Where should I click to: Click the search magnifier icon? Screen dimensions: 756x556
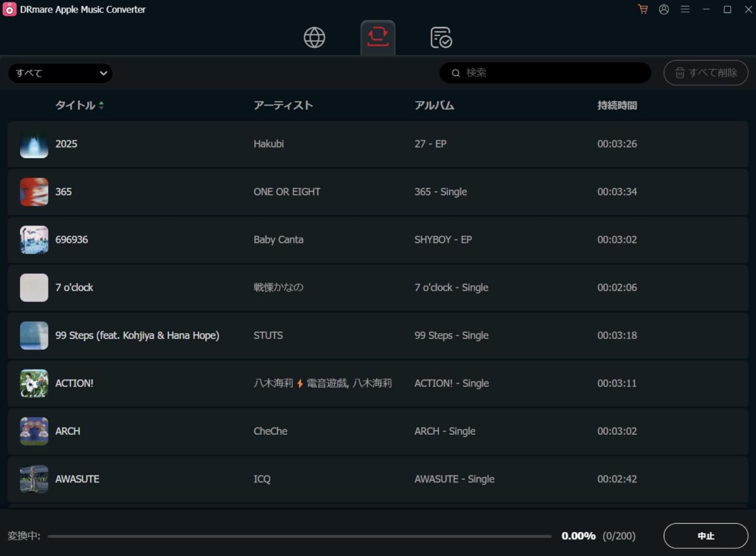click(x=456, y=73)
